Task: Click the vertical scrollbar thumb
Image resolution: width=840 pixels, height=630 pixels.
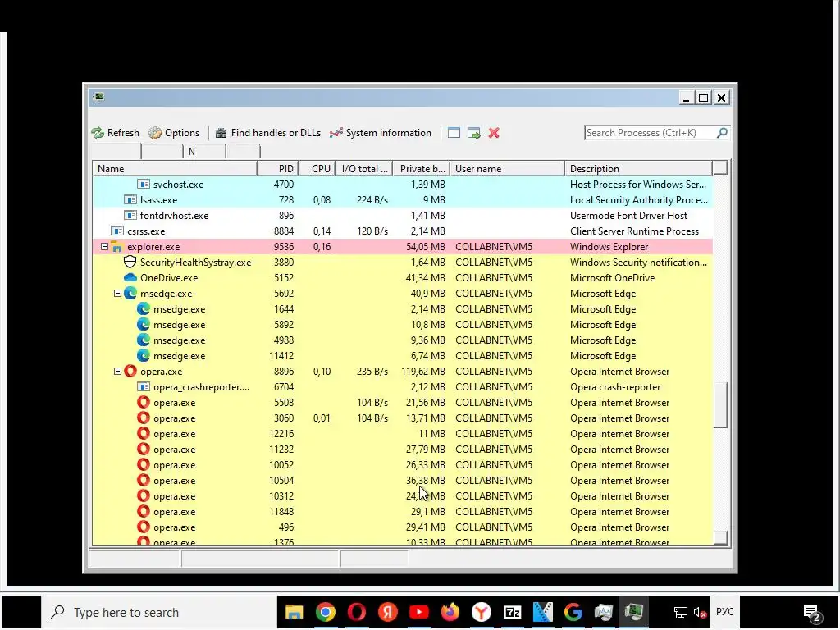Action: click(720, 404)
